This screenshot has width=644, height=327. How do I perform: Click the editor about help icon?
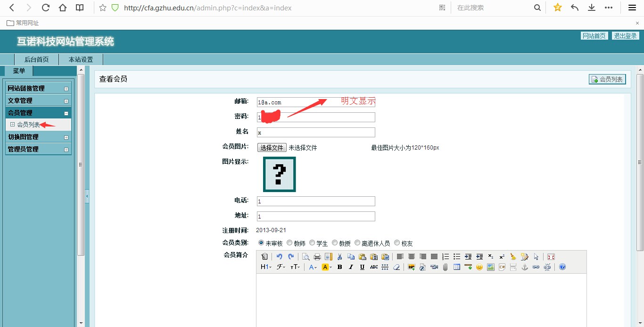[562, 267]
